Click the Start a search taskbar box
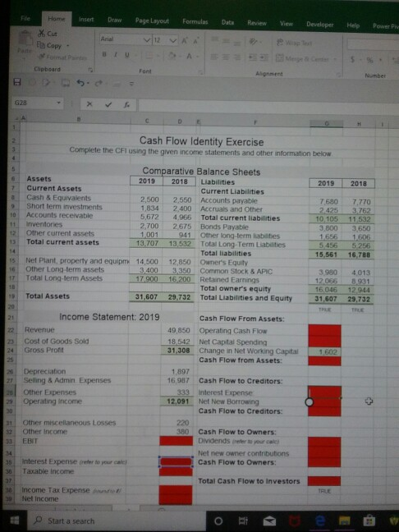This screenshot has height=532, width=399. 117,521
